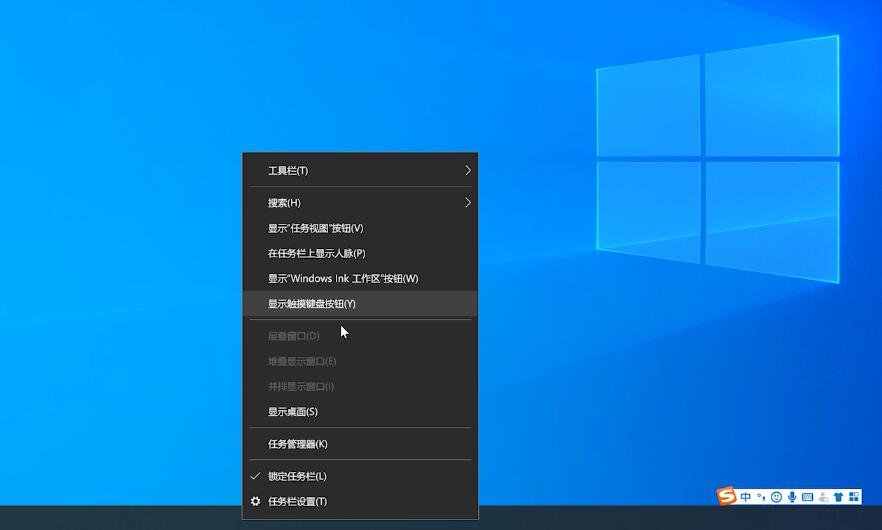This screenshot has height=530, width=882.
Task: Toggle punctuation mode icon in Sogou bar
Action: [x=761, y=497]
